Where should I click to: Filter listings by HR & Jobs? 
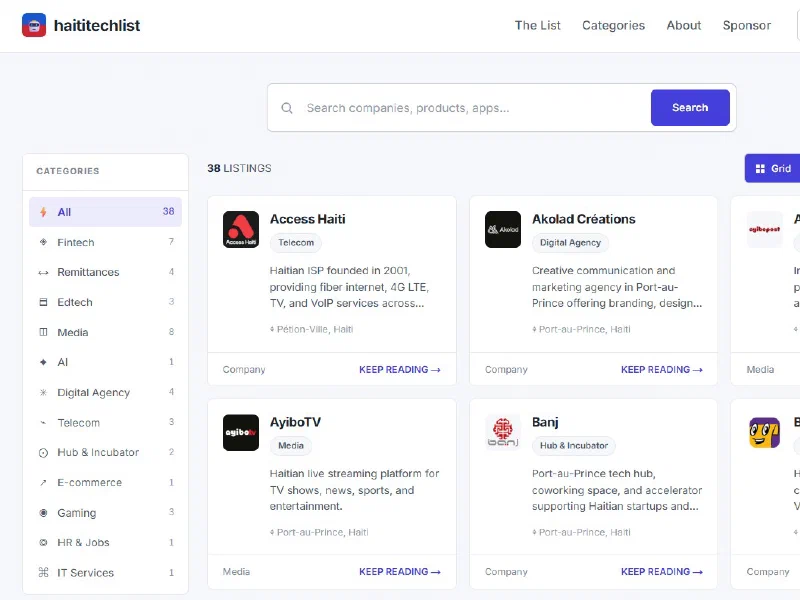click(x=106, y=542)
